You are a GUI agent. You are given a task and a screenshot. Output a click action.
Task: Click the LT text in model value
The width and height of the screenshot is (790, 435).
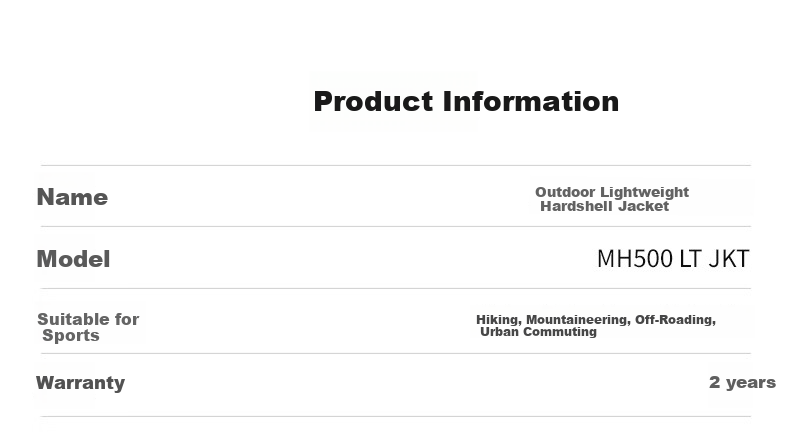click(690, 259)
